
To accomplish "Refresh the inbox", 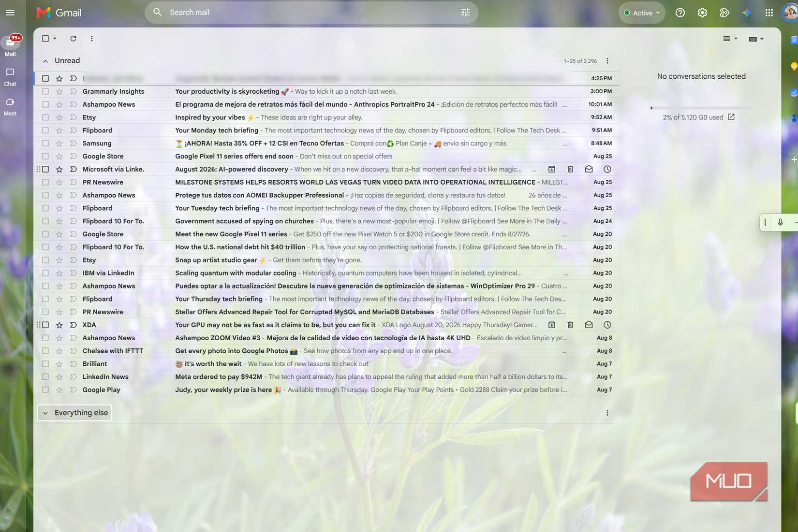I will pyautogui.click(x=73, y=39).
